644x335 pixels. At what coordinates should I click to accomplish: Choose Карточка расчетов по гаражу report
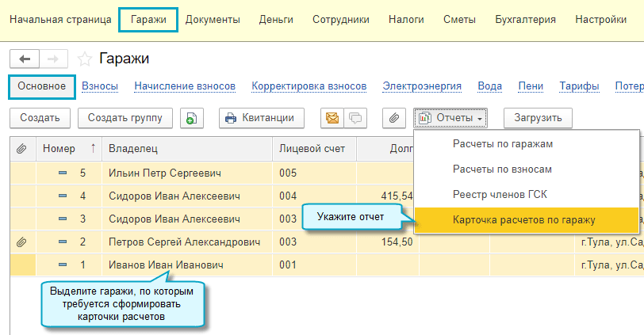523,219
